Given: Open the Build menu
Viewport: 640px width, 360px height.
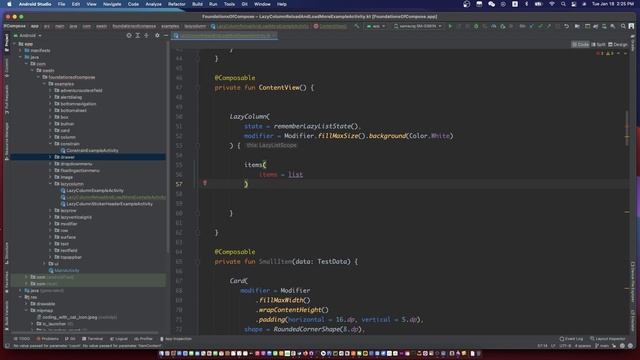Looking at the screenshot, I should point(197,4).
